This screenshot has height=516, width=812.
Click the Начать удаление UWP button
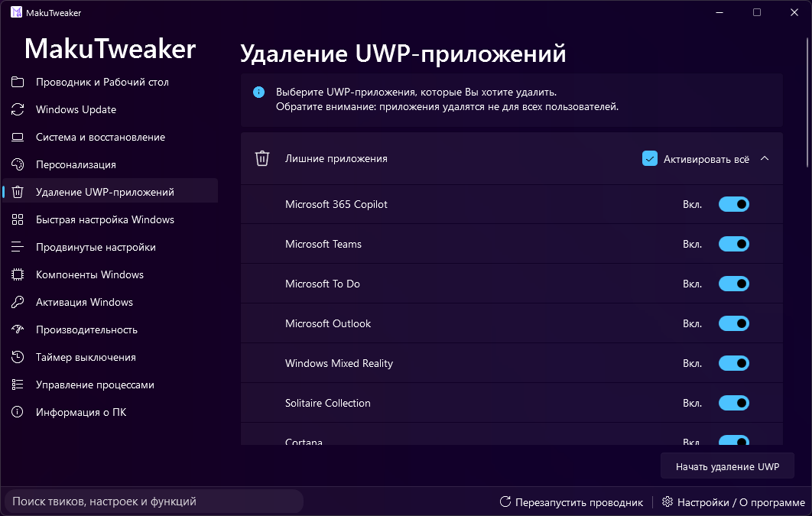coord(727,466)
